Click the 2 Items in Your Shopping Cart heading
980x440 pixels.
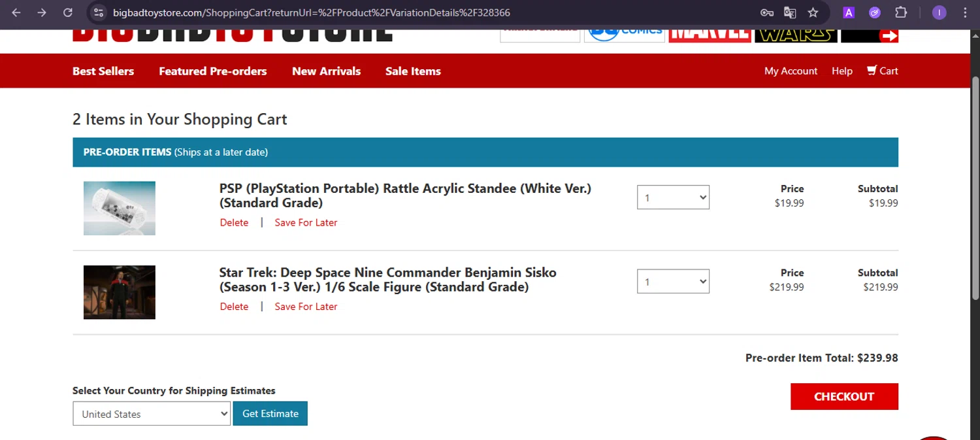coord(180,120)
